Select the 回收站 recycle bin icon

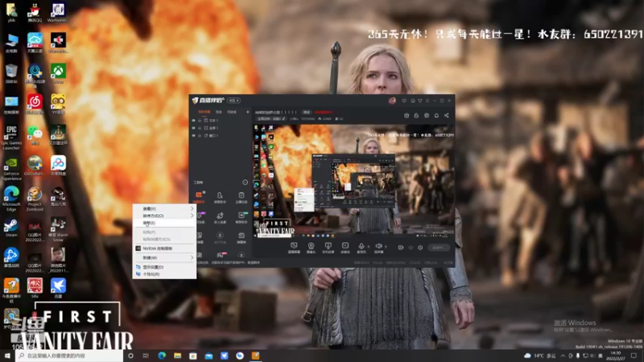(11, 73)
